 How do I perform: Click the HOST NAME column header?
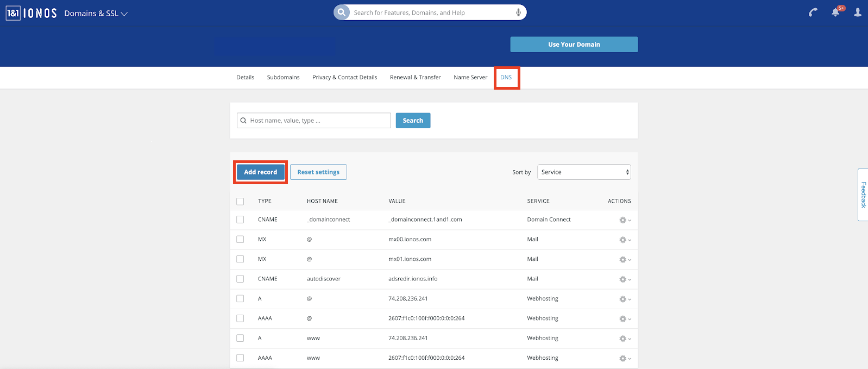coord(322,201)
